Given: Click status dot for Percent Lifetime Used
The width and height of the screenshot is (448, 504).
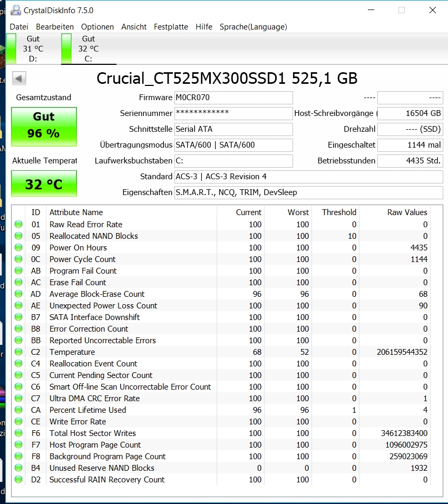Looking at the screenshot, I should tap(18, 410).
